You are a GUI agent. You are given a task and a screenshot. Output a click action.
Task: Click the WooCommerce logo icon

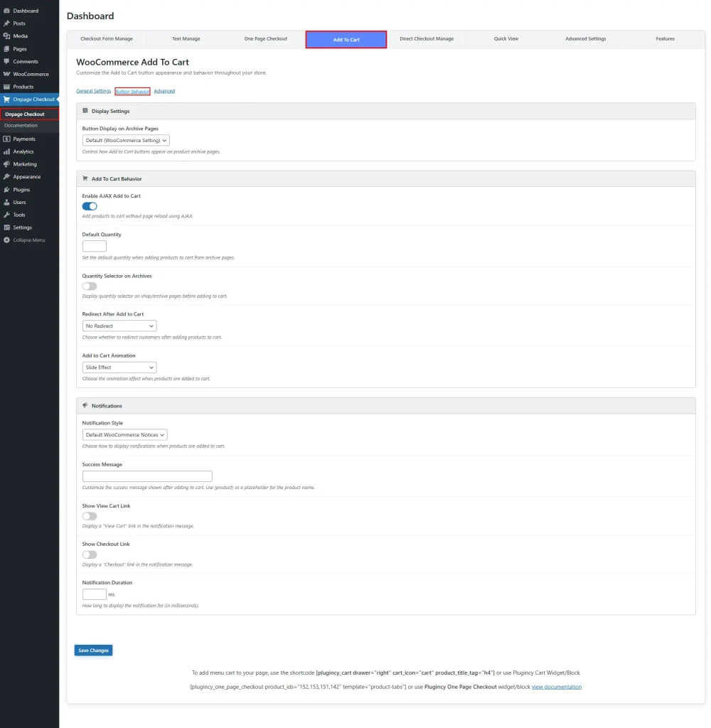(6, 74)
